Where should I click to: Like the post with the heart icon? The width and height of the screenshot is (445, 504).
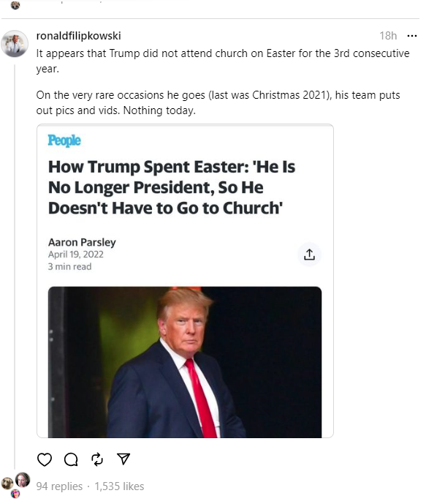coord(45,459)
